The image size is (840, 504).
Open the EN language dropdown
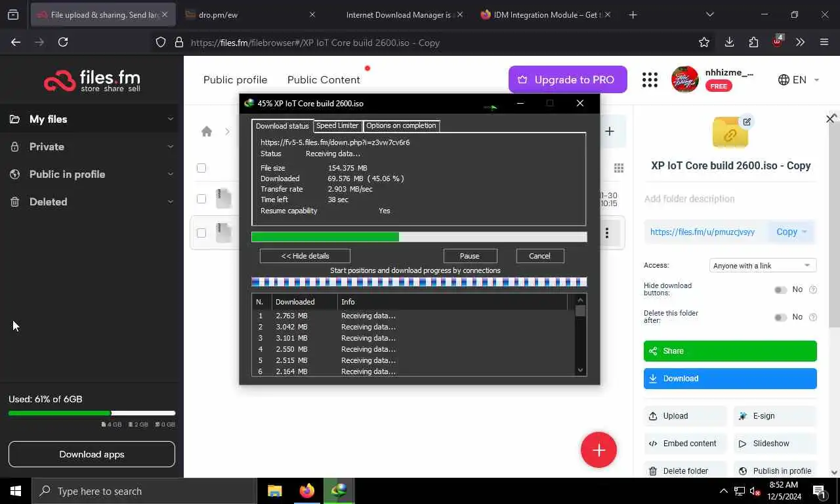[799, 79]
